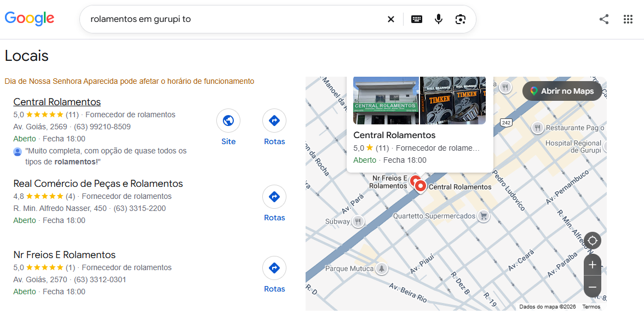Click the Quartetto Supermercados cart marker
Screen dimensions: 644x320
(x=484, y=216)
